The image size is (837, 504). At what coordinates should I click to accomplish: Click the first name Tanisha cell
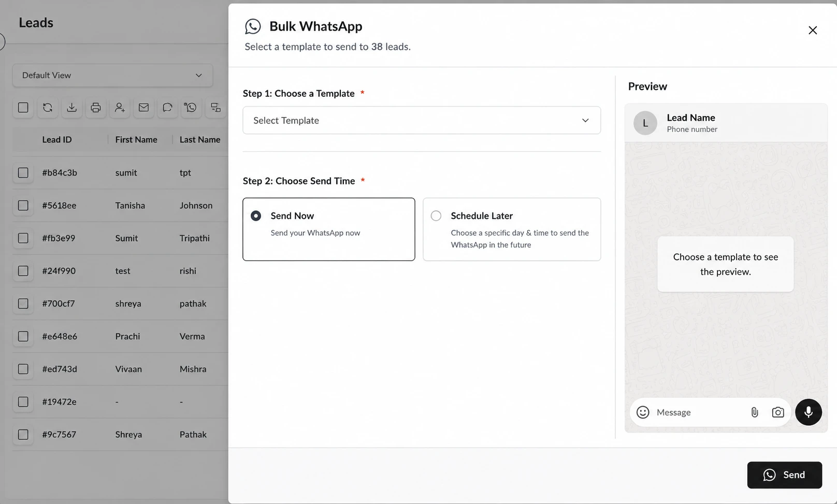point(130,205)
